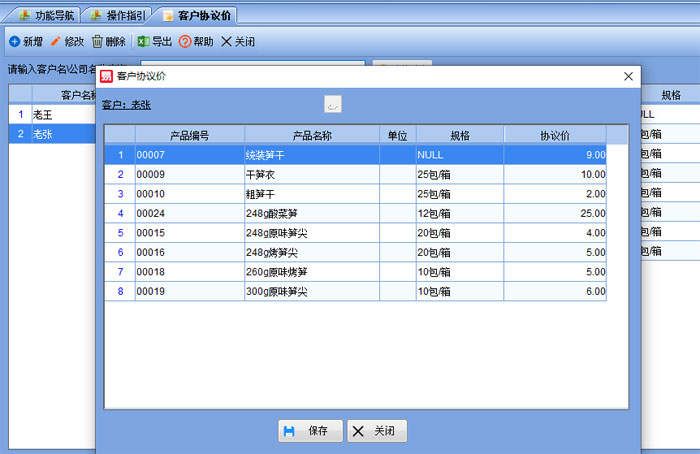The height and width of the screenshot is (454, 700).
Task: Click the 删除 (Delete) trash icon
Action: point(98,42)
